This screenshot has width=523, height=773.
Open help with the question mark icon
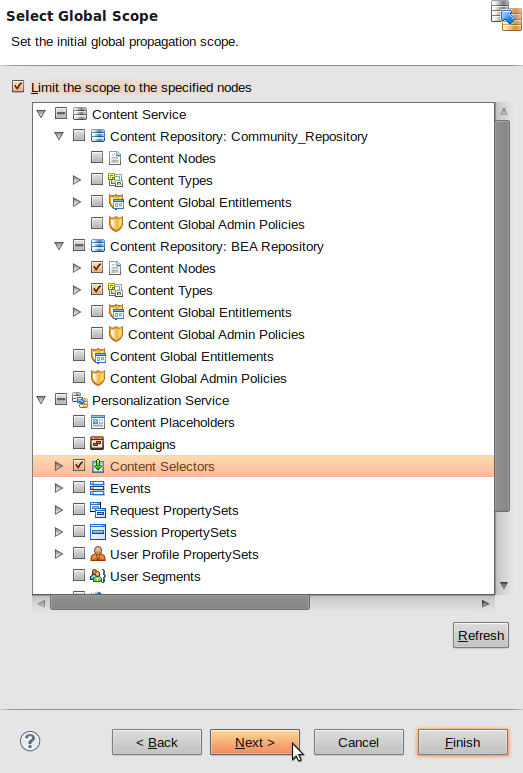(30, 741)
